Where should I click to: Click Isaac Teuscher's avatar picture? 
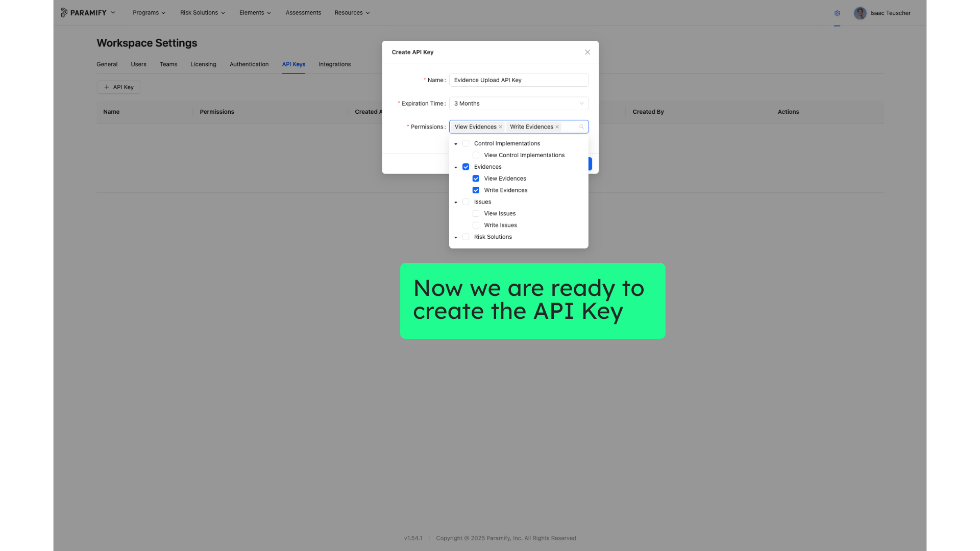[860, 13]
